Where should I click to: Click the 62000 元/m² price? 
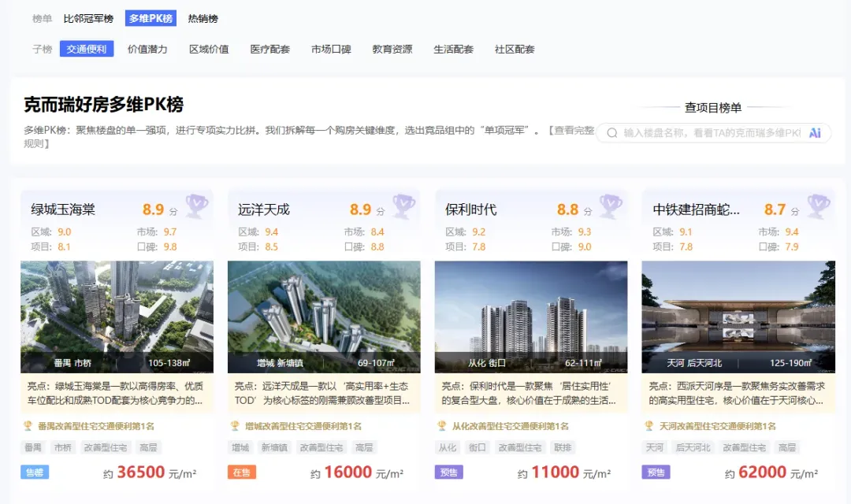771,472
